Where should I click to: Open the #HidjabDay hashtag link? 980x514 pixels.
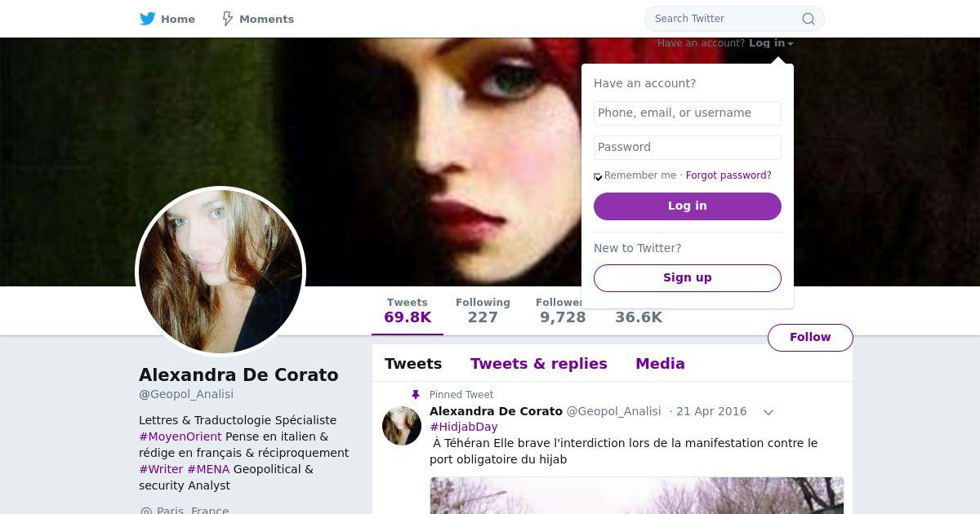coord(464,427)
